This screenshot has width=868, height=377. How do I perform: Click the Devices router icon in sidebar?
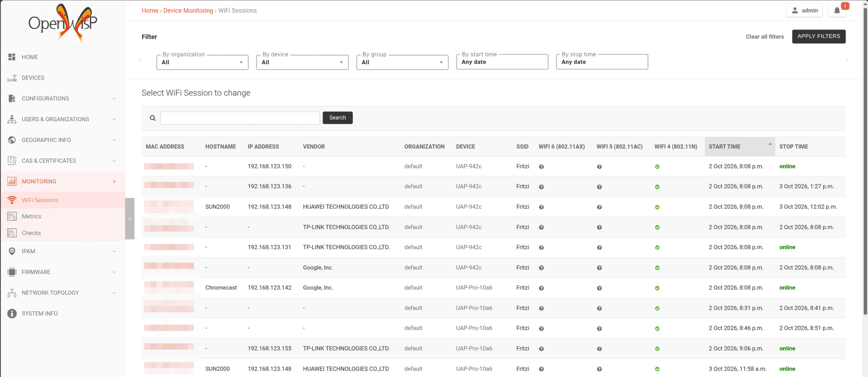pos(12,78)
